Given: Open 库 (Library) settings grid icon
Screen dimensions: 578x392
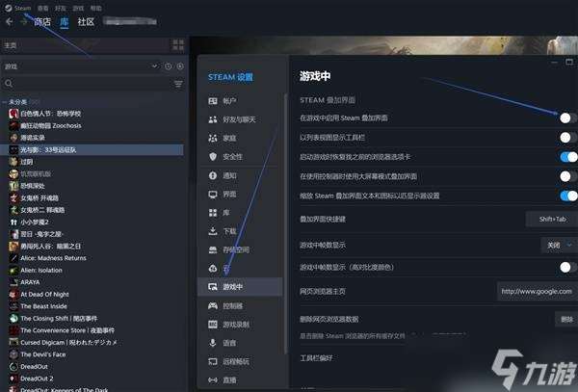Looking at the screenshot, I should point(213,213).
